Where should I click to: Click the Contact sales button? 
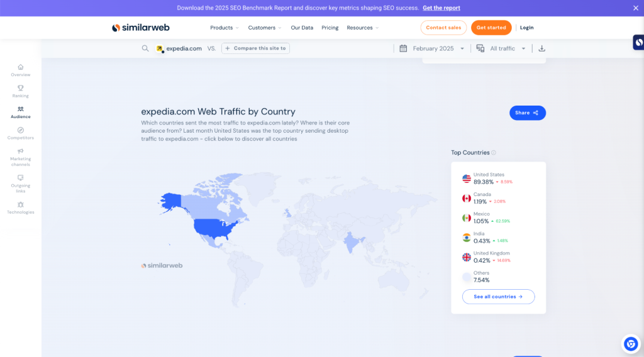point(443,28)
